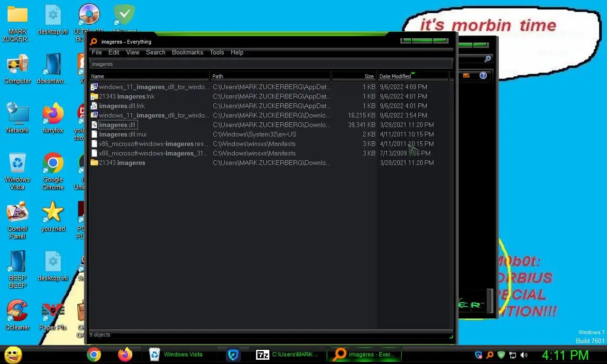
Task: Open the Help menu in Everything
Action: pos(237,52)
